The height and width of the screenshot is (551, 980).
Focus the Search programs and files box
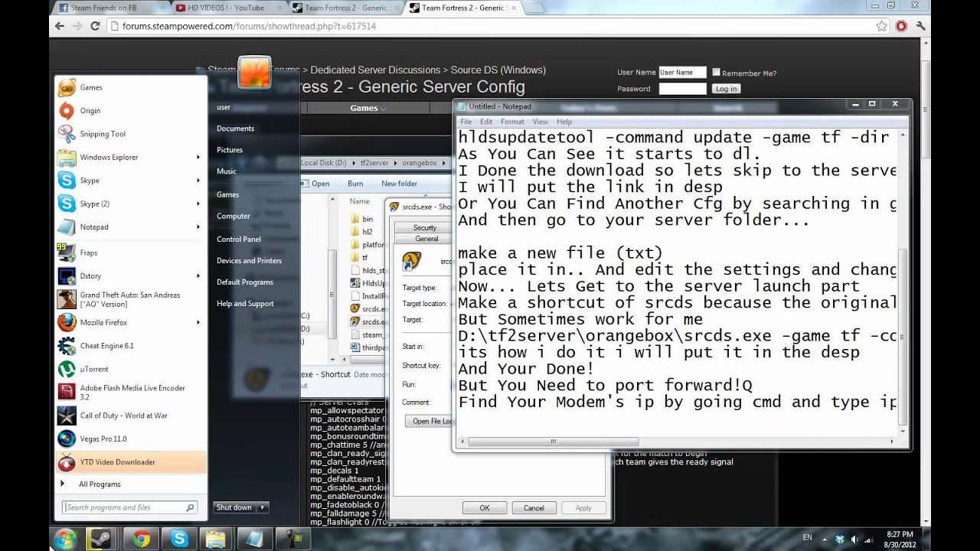pos(130,507)
